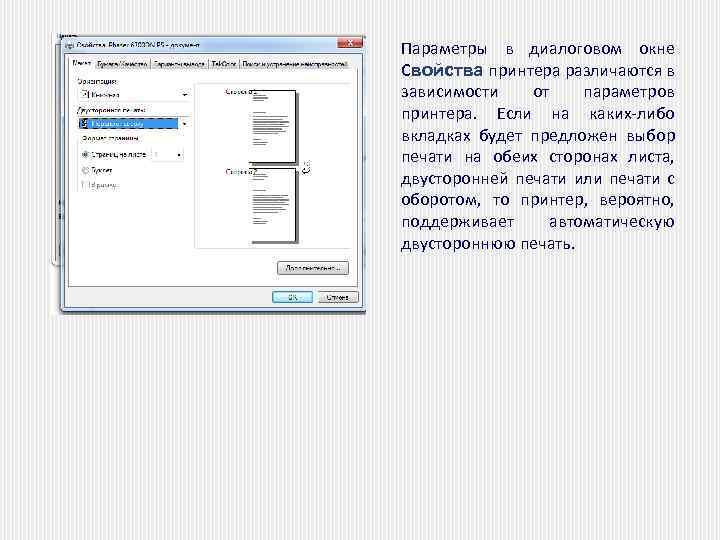The width and height of the screenshot is (720, 540).
Task: Open the Макет tab
Action: pos(82,63)
